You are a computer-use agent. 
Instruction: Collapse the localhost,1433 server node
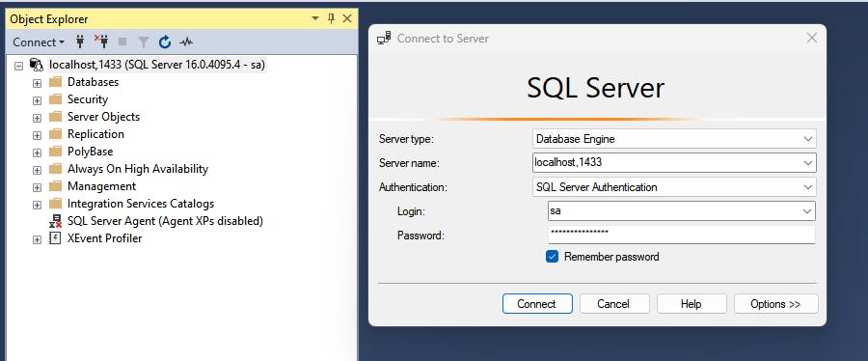coord(19,66)
